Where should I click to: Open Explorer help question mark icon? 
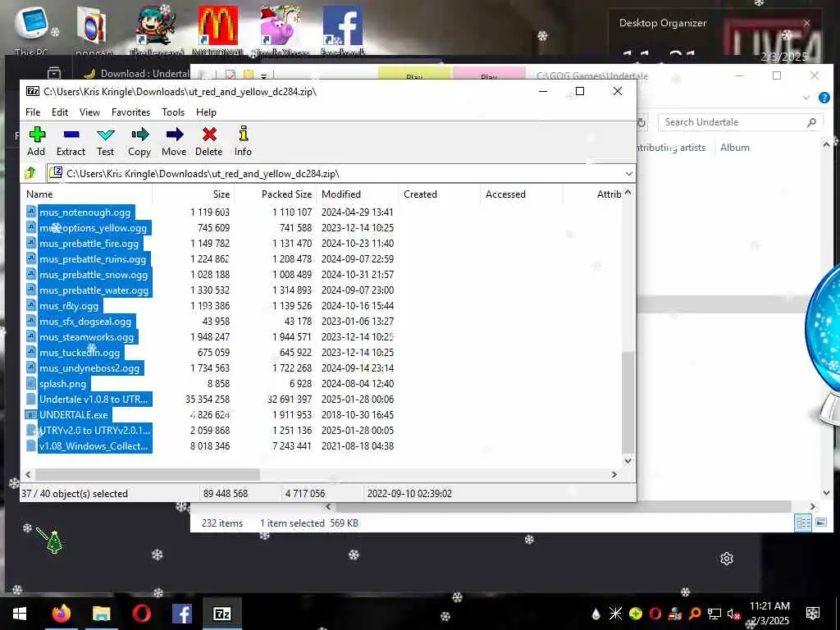coord(824,98)
